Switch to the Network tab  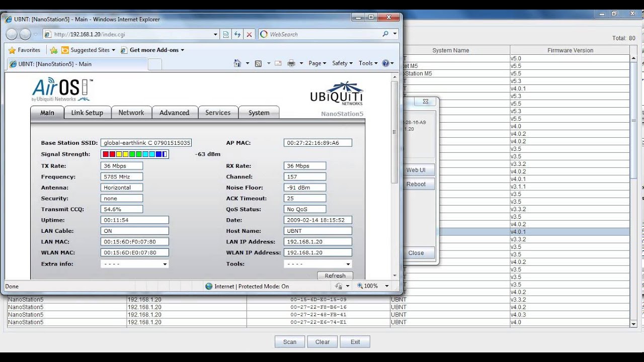coord(131,113)
